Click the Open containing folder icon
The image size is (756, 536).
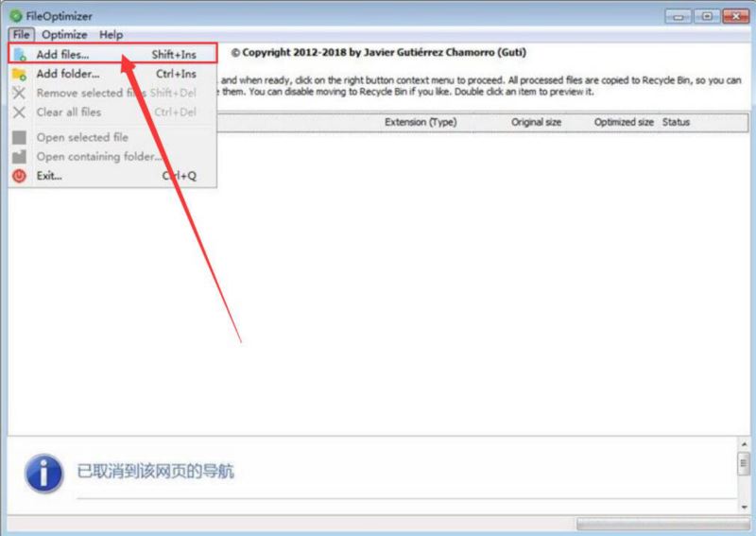(19, 156)
